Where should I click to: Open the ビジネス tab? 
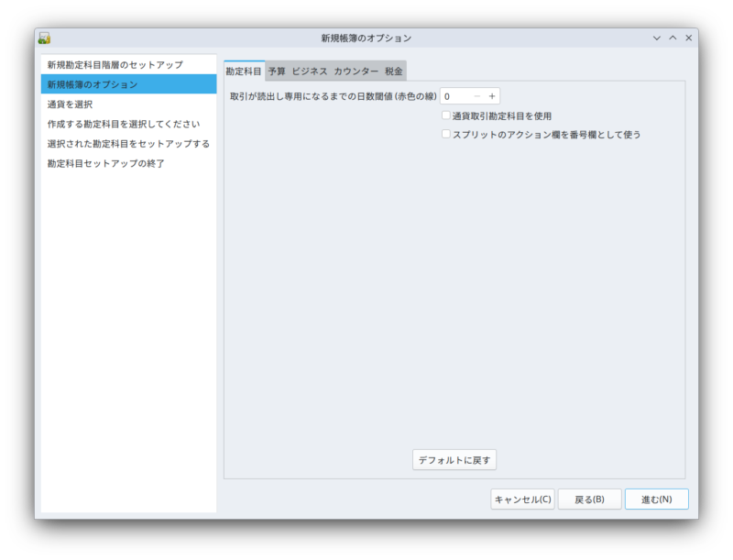point(310,71)
